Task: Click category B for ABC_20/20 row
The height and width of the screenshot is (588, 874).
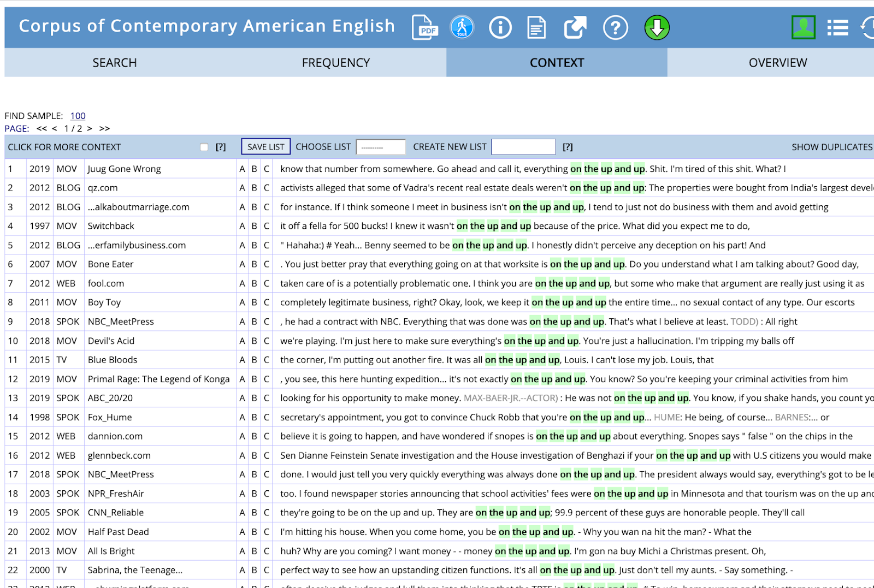Action: click(x=254, y=398)
